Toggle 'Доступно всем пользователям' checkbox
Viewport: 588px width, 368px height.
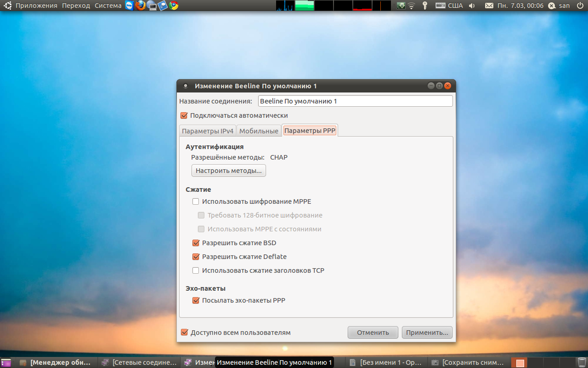coord(184,332)
